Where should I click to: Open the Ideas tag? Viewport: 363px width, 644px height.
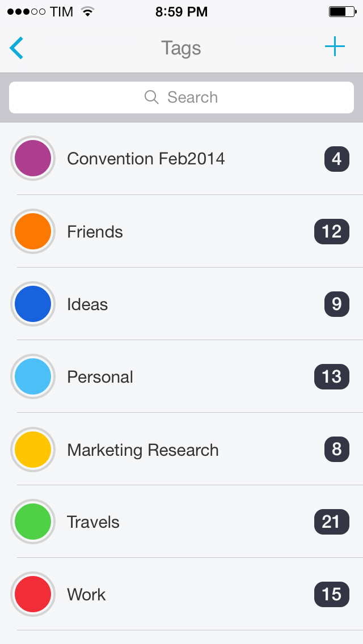[x=87, y=304]
